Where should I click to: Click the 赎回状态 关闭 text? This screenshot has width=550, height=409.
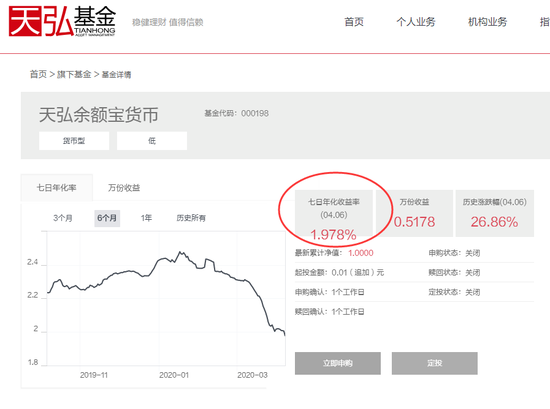454,273
